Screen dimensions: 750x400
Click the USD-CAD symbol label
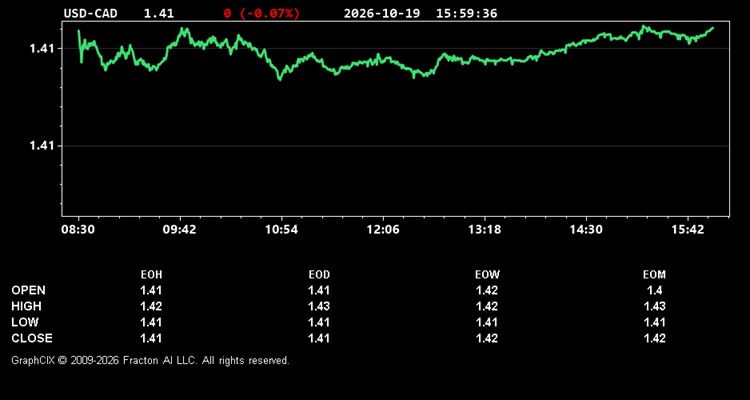pos(90,13)
